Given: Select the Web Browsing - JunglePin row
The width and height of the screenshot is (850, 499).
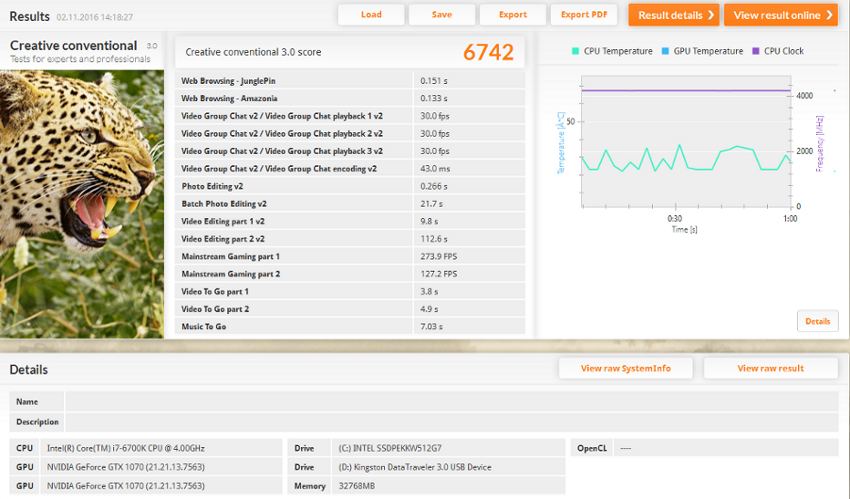Looking at the screenshot, I should coord(350,81).
